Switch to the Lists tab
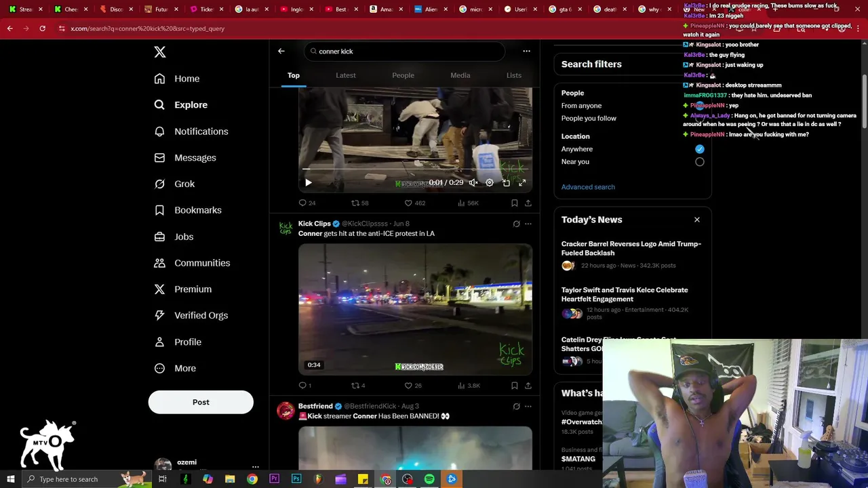Viewport: 868px width, 488px height. (514, 75)
